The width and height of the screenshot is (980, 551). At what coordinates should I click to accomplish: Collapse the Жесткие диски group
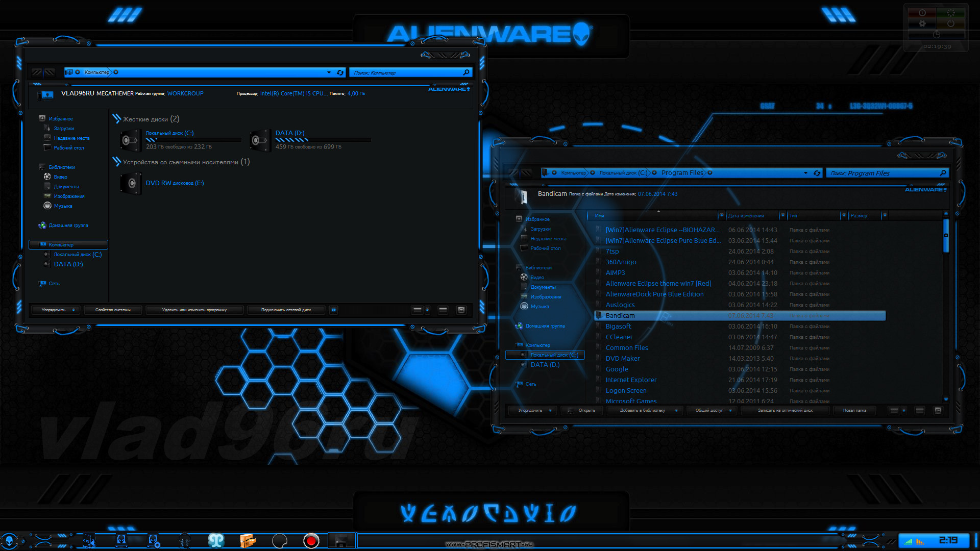coord(117,119)
